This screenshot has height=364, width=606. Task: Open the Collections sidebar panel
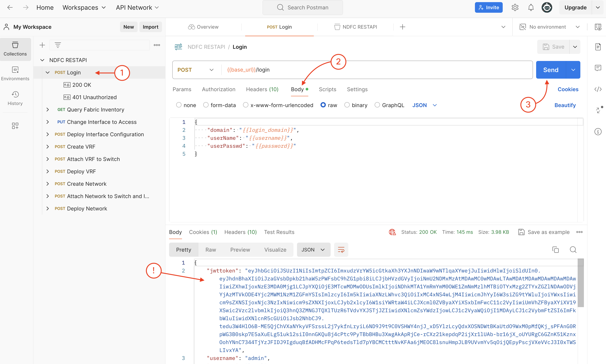coord(15,49)
